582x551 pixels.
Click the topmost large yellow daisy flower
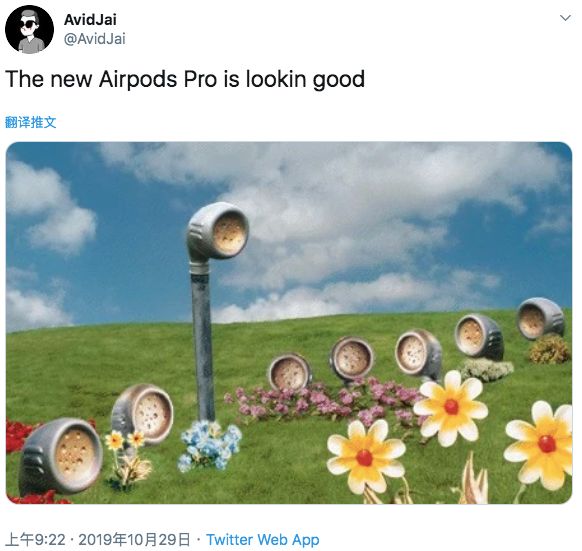point(451,407)
